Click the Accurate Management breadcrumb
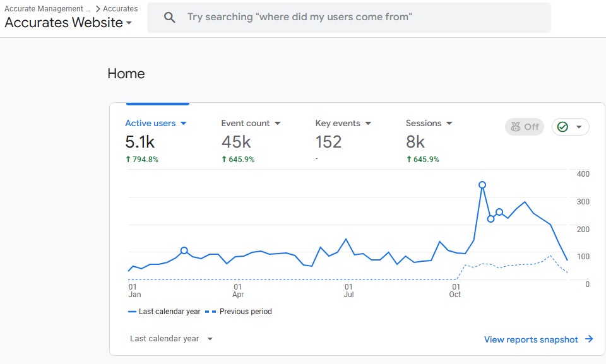This screenshot has width=606, height=364. (x=47, y=8)
